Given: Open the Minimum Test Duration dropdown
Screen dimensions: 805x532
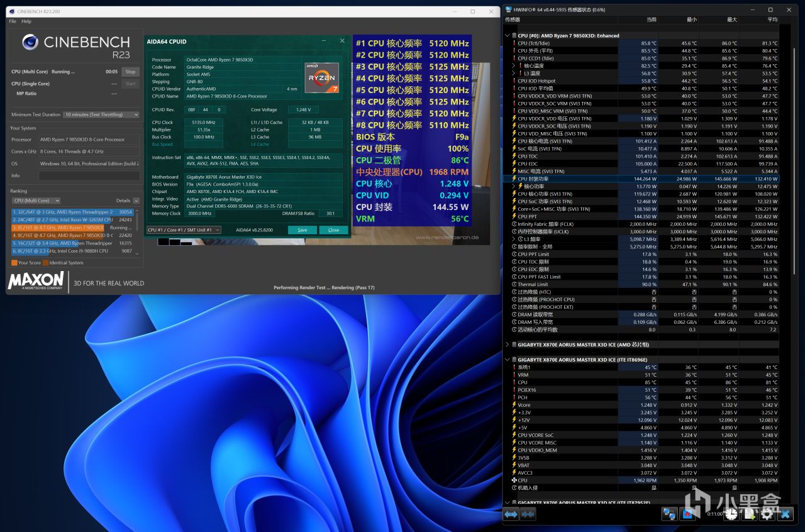Looking at the screenshot, I should [x=101, y=114].
